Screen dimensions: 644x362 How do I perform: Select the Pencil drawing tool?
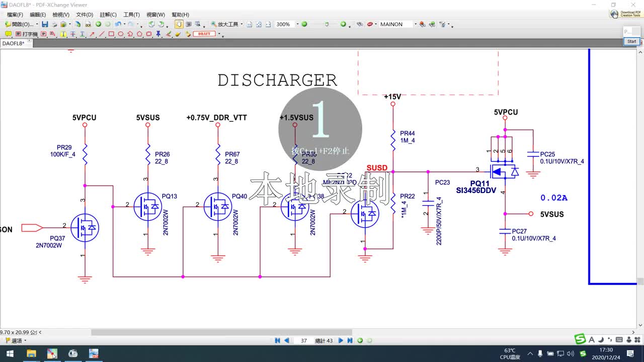[x=169, y=34]
